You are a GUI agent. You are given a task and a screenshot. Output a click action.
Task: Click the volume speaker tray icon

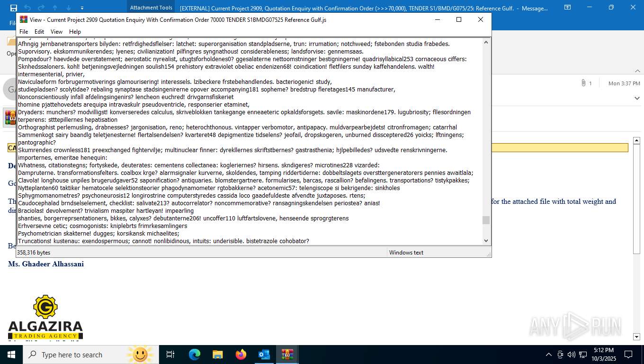point(572,355)
